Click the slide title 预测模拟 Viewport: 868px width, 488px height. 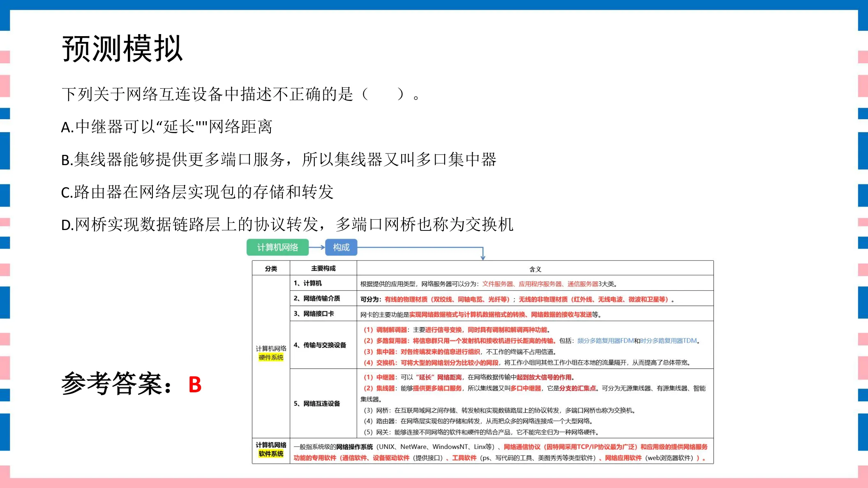[x=122, y=49]
